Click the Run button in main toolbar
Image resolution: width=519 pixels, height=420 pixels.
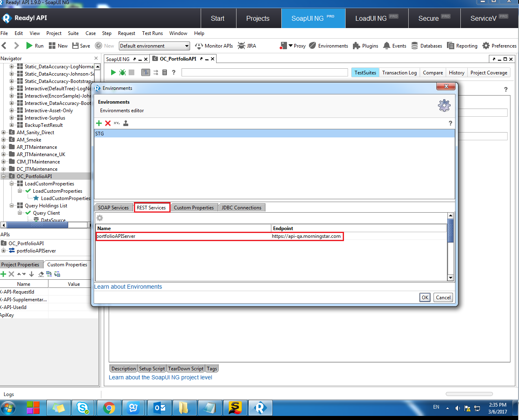pos(35,46)
